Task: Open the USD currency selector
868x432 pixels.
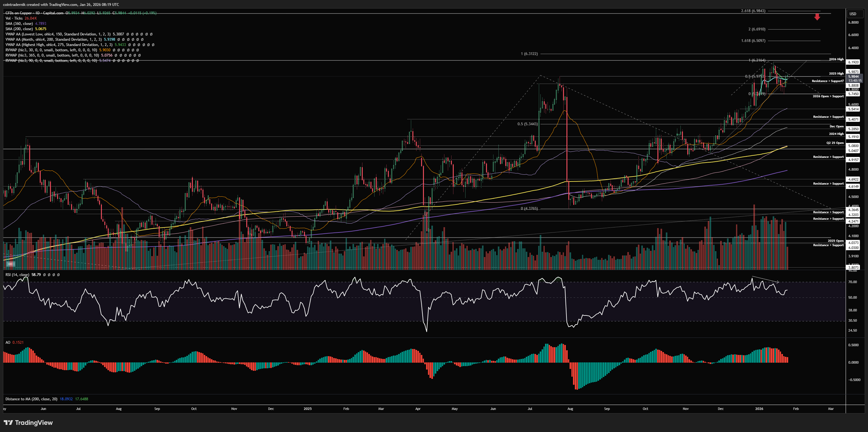Action: tap(853, 14)
